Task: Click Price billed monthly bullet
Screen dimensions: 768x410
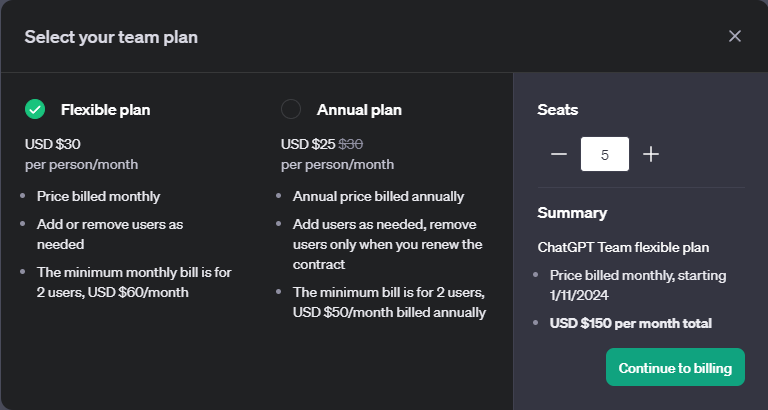Action: 98,196
